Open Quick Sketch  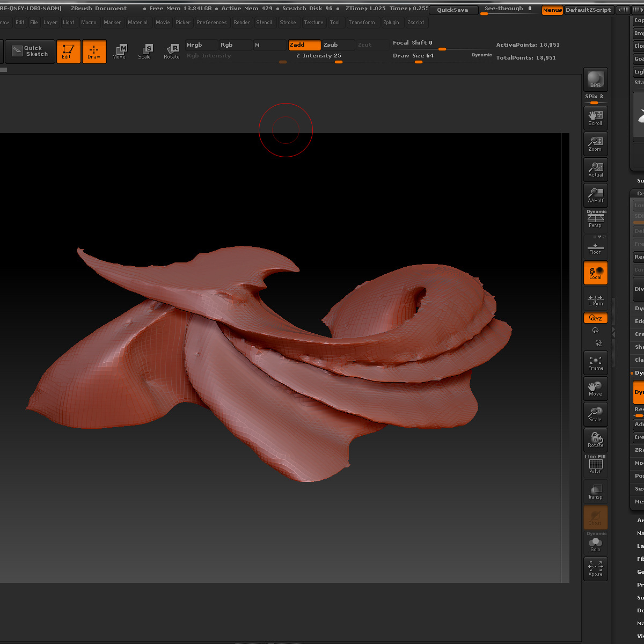coord(31,52)
